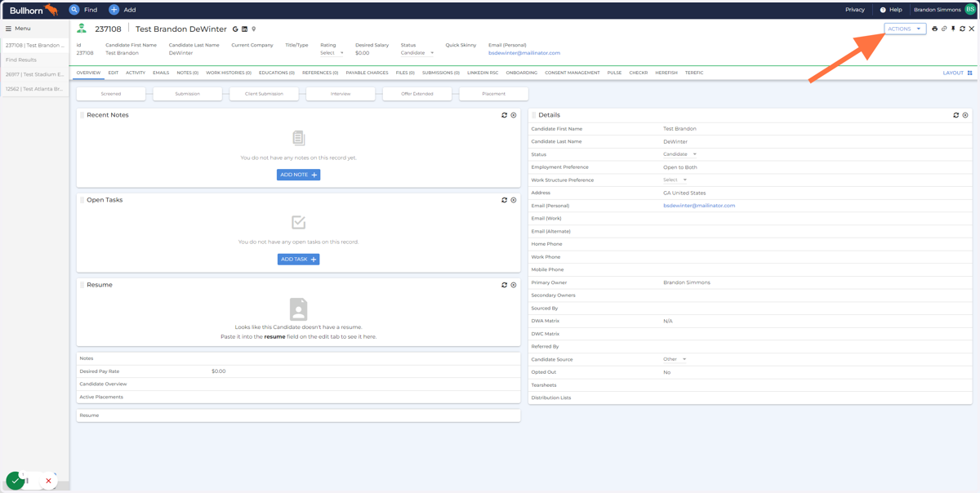Refresh the Recent Notes card

pyautogui.click(x=504, y=115)
